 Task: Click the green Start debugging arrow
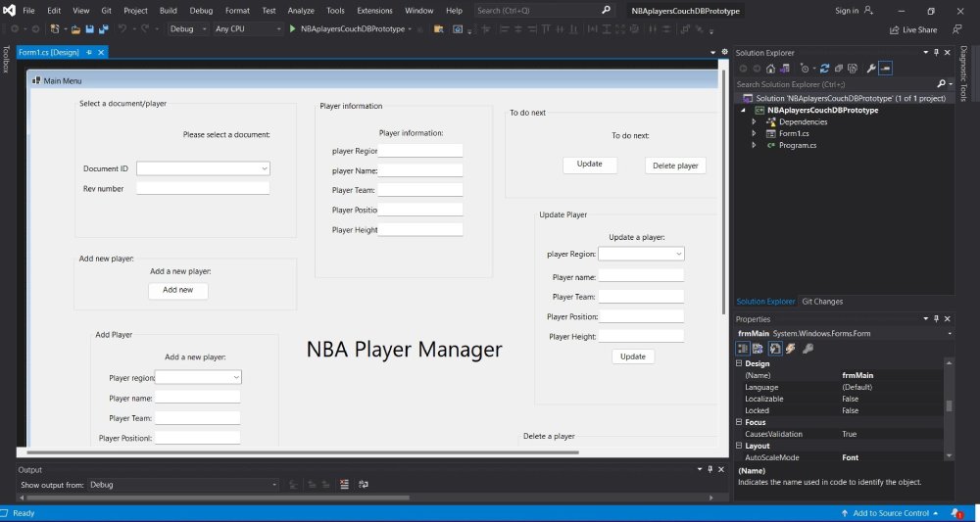293,29
